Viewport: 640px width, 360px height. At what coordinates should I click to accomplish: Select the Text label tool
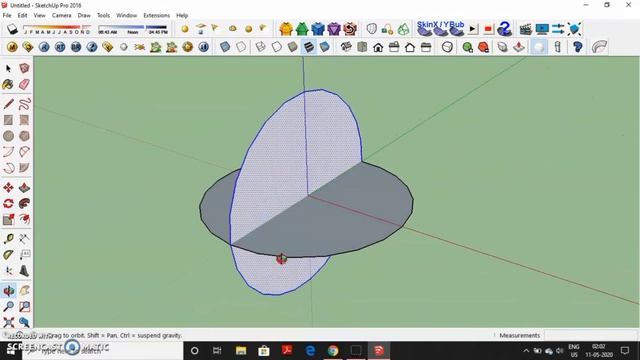[24, 255]
